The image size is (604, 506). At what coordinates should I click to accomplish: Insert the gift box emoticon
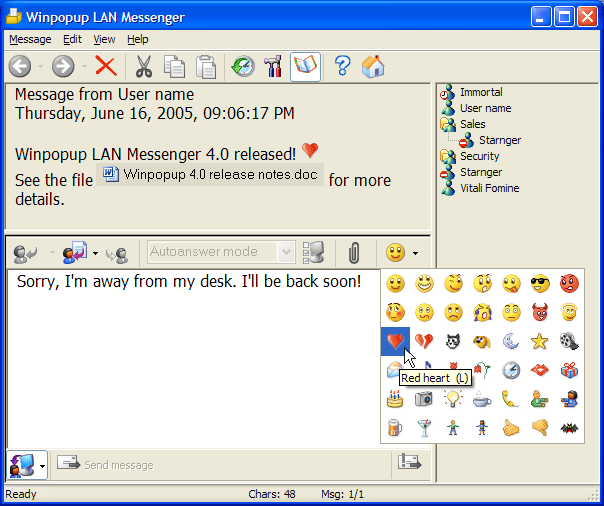click(569, 370)
